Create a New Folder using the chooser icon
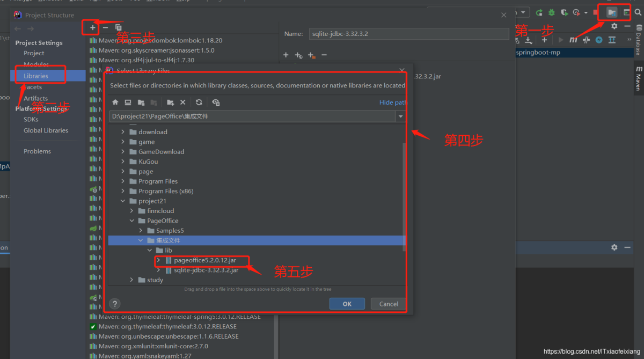The width and height of the screenshot is (644, 359). tap(171, 102)
